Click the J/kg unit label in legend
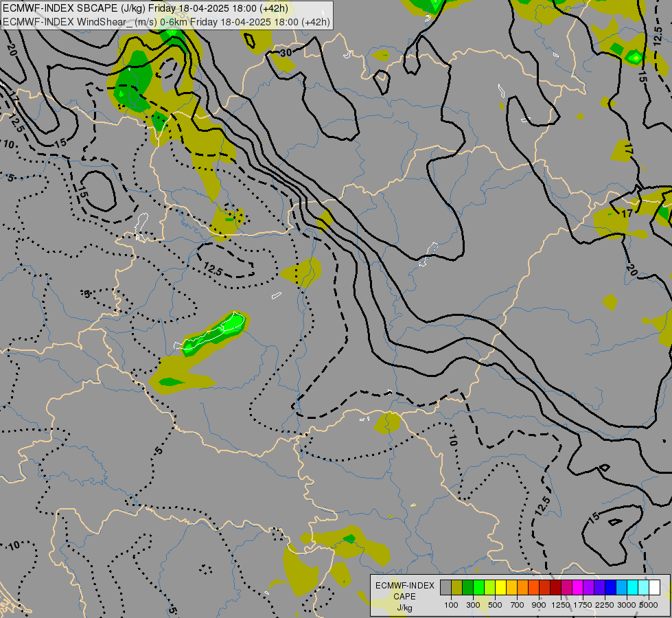This screenshot has width=672, height=618. [404, 608]
